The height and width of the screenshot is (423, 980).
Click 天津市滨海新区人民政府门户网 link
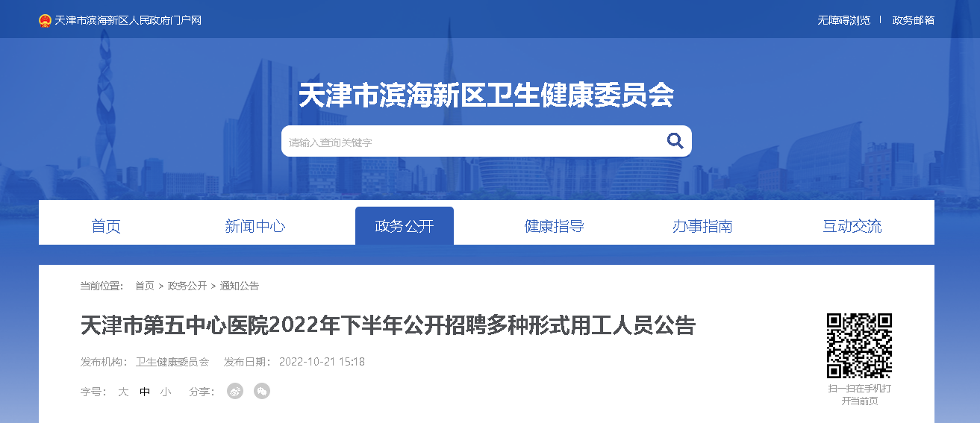click(x=128, y=20)
